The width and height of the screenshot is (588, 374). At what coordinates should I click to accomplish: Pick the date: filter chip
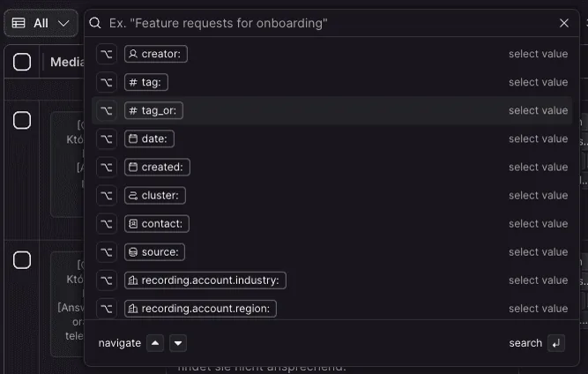149,138
